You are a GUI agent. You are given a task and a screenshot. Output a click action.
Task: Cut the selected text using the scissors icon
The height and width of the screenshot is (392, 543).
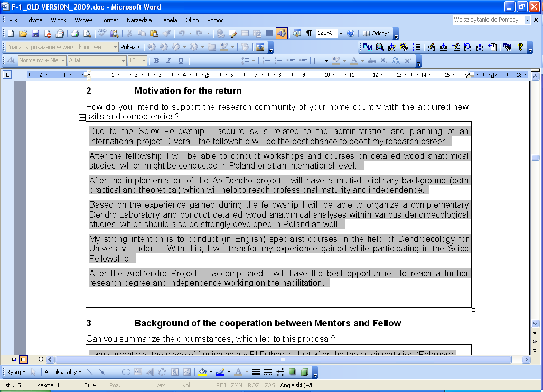(x=129, y=33)
